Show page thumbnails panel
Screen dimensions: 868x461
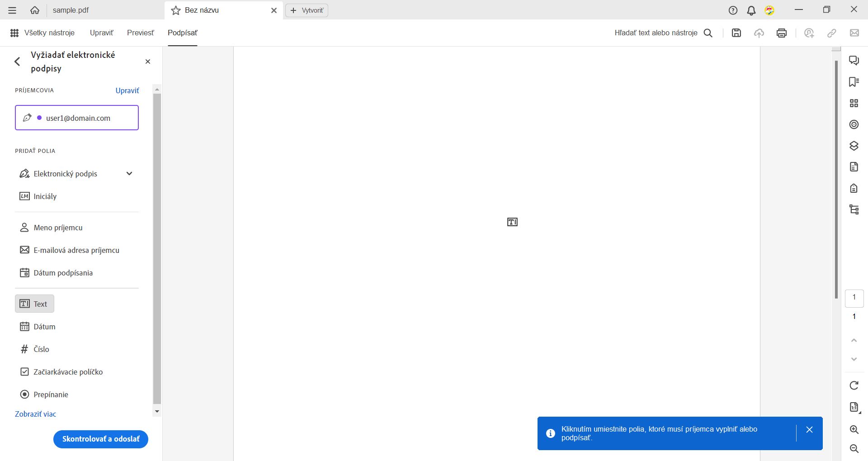click(854, 103)
